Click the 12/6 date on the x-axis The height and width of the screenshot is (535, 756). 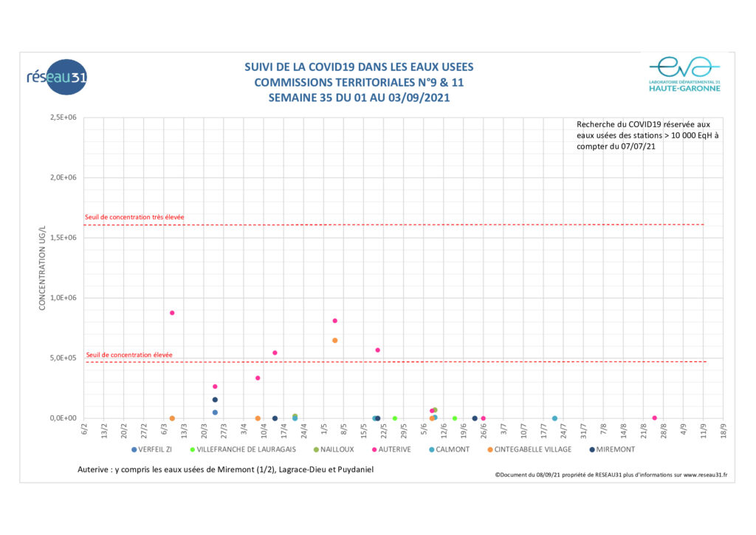[x=444, y=431]
